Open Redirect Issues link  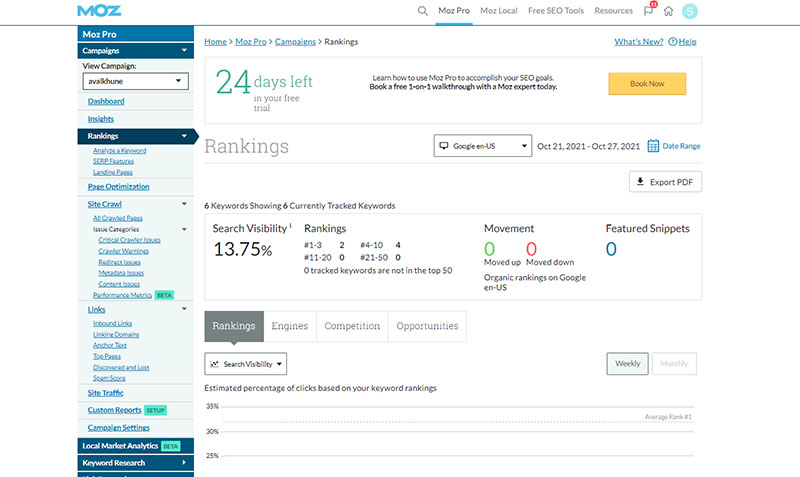119,262
